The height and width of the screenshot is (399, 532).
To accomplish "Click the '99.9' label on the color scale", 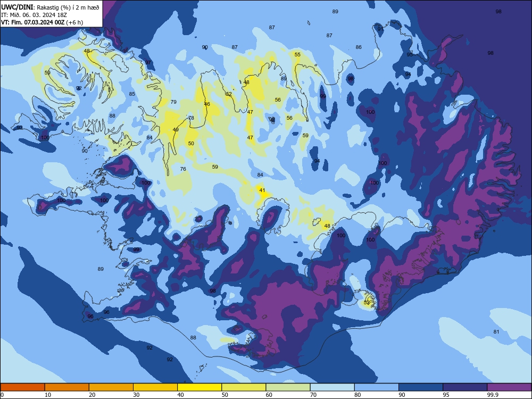I will tap(492, 395).
